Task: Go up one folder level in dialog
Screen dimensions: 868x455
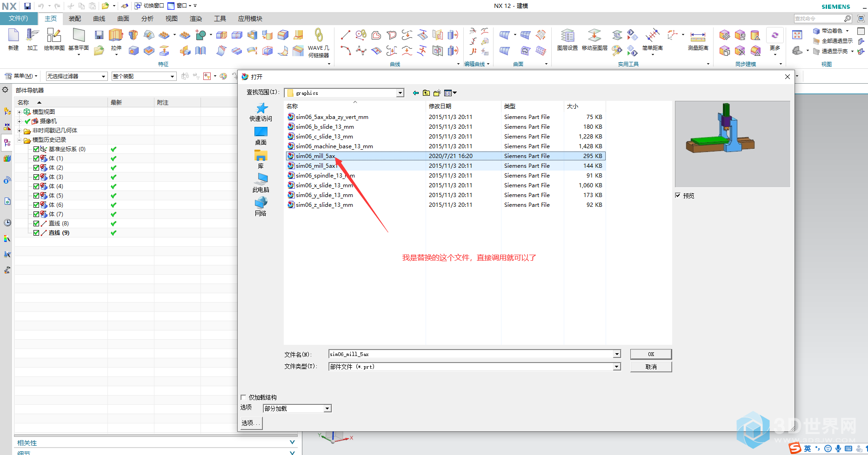Action: 426,93
